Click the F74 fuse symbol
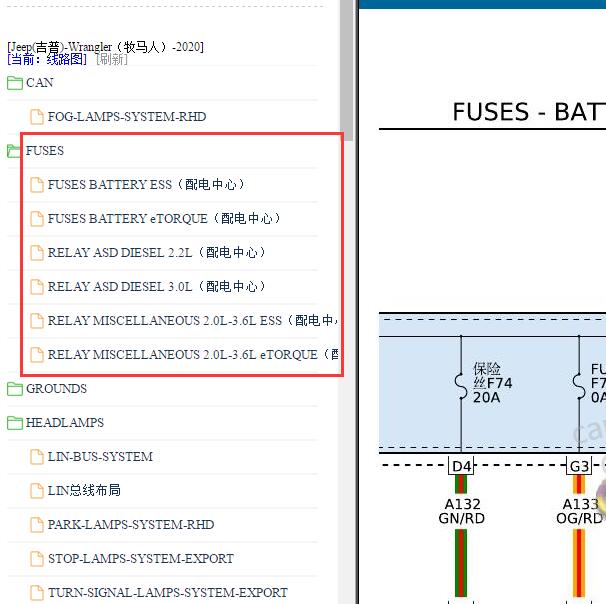This screenshot has height=604, width=606. click(x=461, y=386)
